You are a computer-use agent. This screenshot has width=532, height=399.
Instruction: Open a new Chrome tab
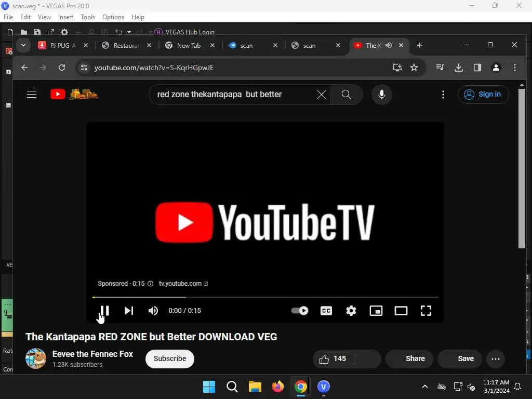click(x=420, y=45)
